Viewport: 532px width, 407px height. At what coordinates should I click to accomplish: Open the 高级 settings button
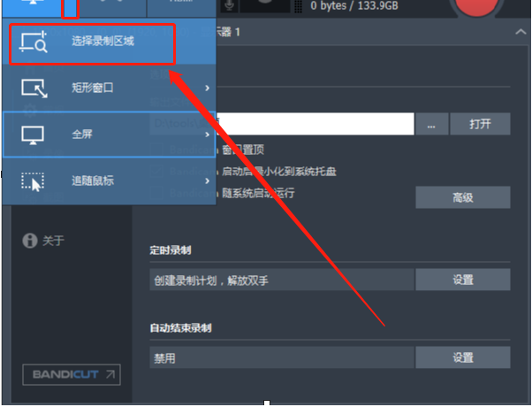pyautogui.click(x=463, y=197)
